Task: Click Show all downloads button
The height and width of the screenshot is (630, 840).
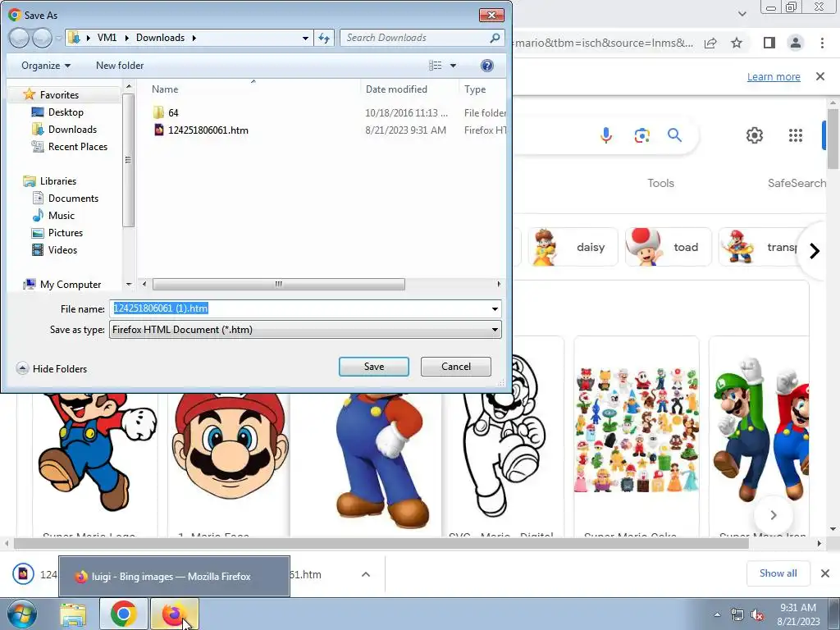Action: (x=778, y=573)
